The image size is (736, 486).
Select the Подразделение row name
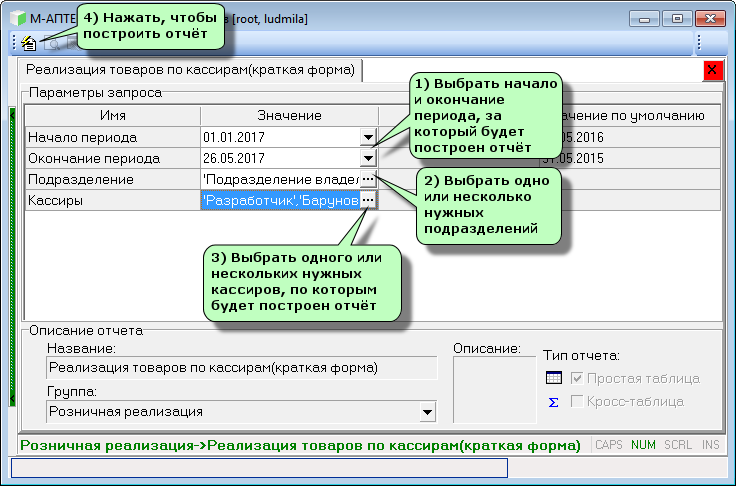113,179
